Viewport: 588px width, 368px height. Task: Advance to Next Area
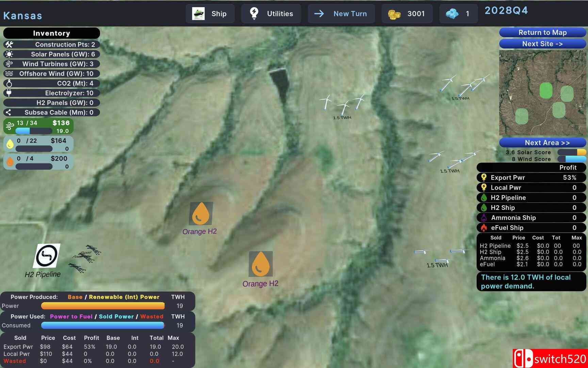pyautogui.click(x=542, y=142)
